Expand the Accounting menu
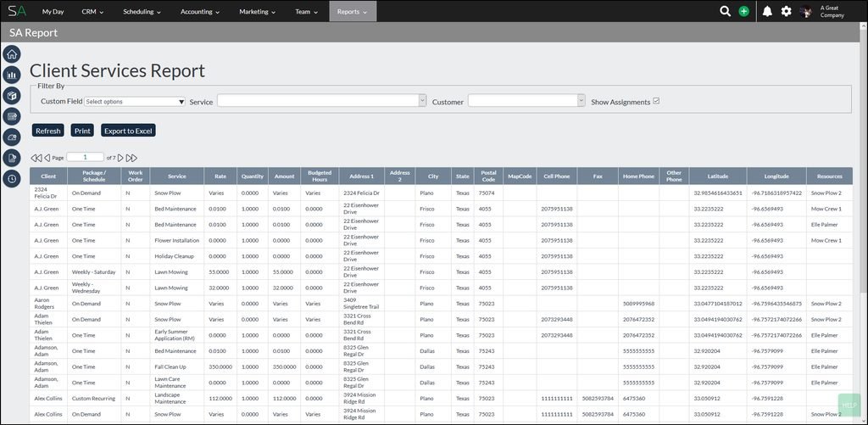Image resolution: width=868 pixels, height=425 pixels. (x=200, y=11)
